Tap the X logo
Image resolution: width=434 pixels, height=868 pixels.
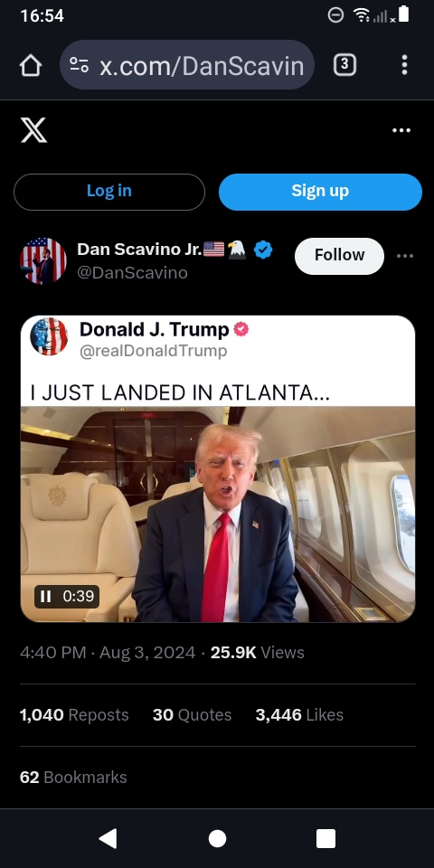pyautogui.click(x=33, y=130)
